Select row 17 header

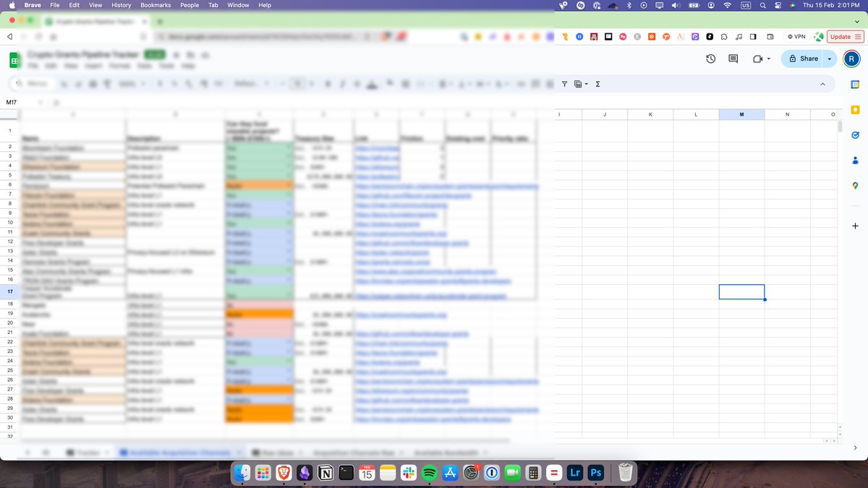point(11,292)
